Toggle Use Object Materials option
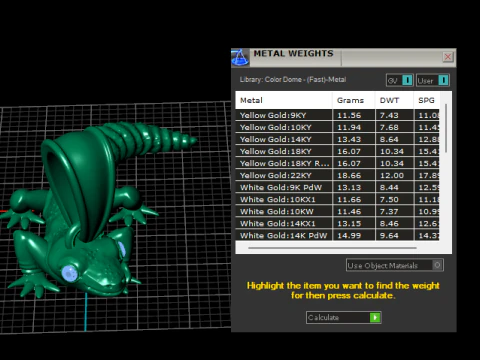The image size is (480, 360). click(x=395, y=265)
